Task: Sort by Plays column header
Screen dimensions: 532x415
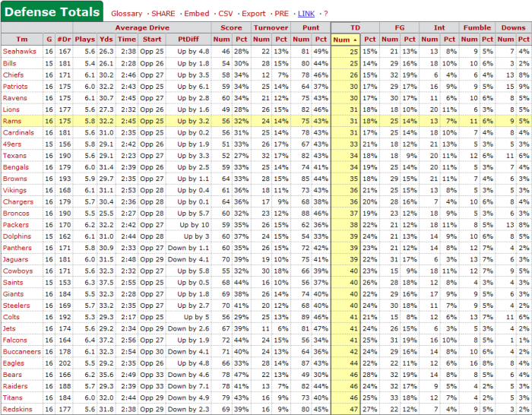Action: click(85, 40)
